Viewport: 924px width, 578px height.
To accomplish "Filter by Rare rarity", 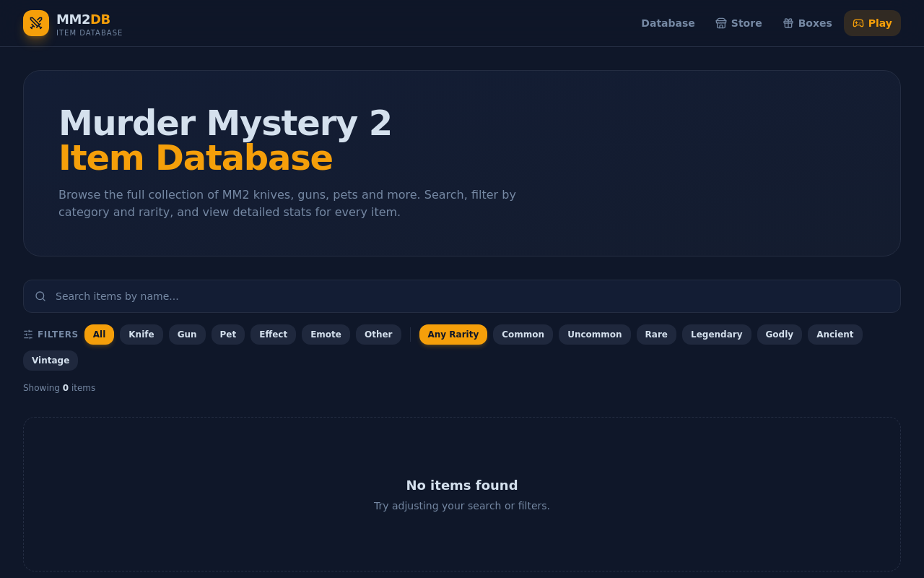I will [x=656, y=335].
